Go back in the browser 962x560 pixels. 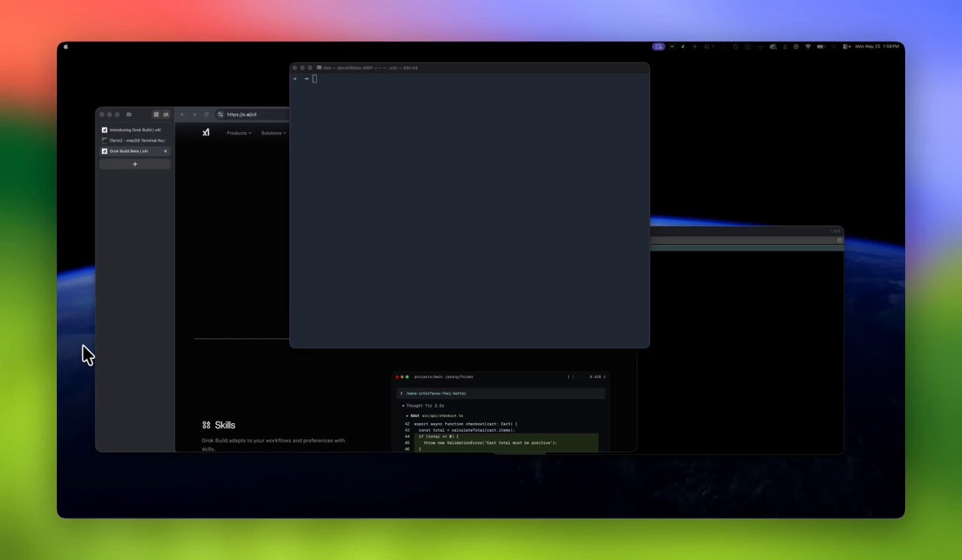point(182,115)
